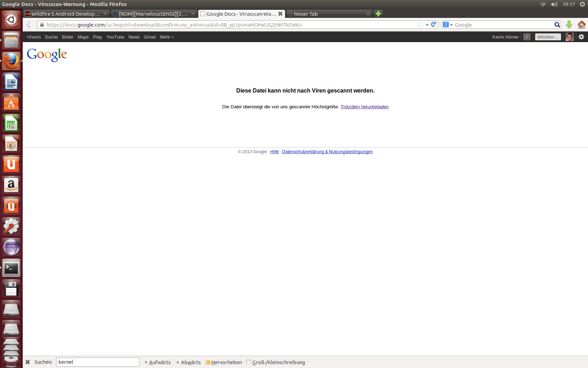Close the find bar with X
This screenshot has height=368, width=588.
(28, 362)
